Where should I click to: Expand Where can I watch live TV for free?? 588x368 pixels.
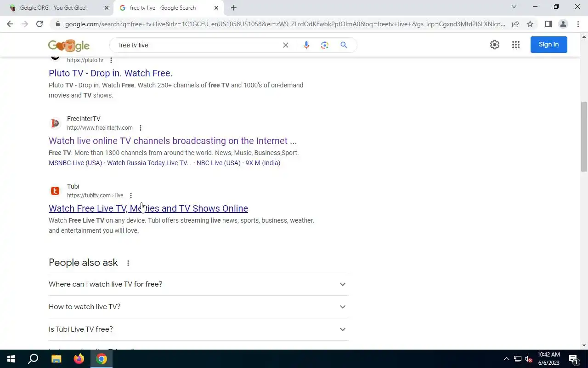point(198,284)
